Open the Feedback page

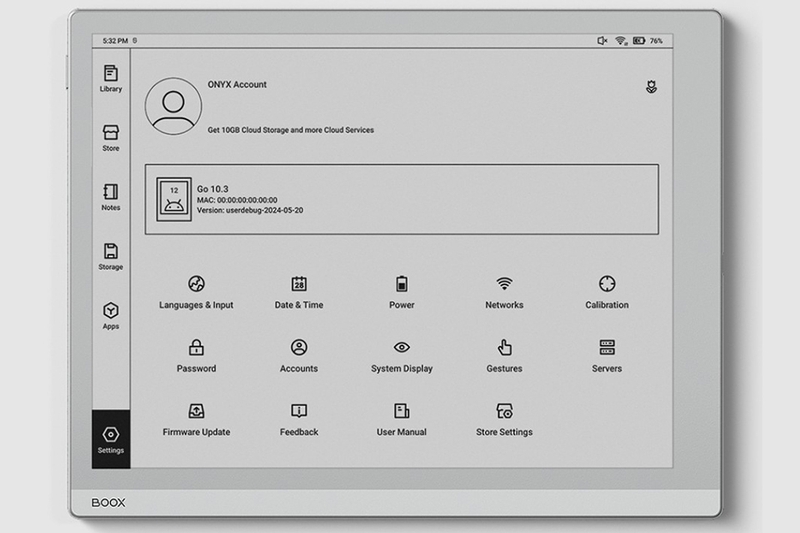click(299, 420)
